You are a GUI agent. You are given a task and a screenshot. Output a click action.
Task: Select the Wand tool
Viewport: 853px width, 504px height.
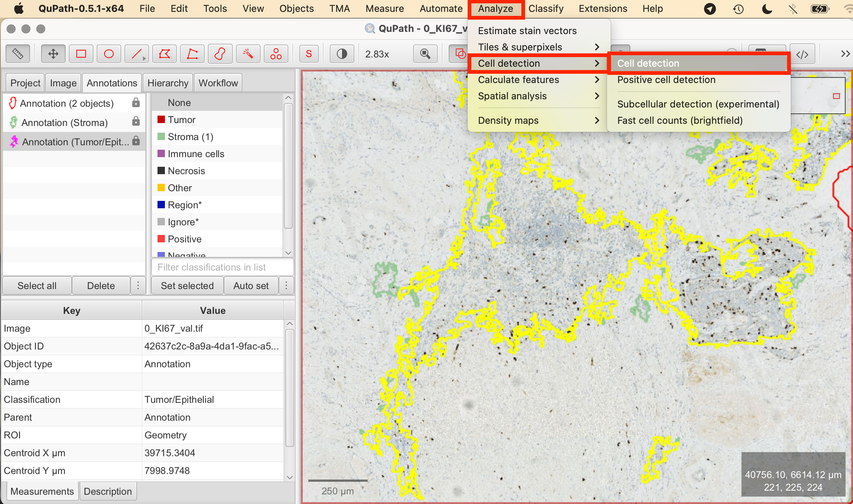pyautogui.click(x=248, y=54)
